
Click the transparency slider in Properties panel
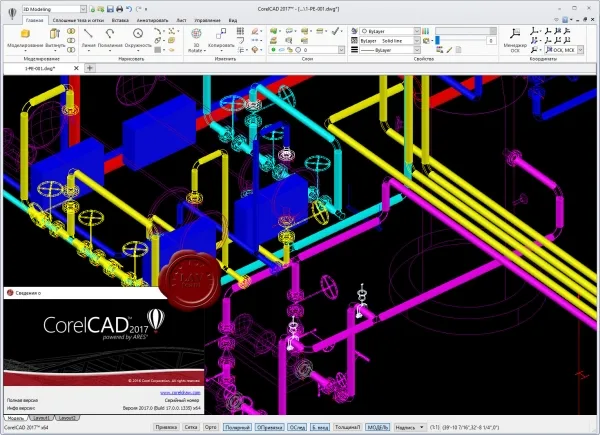coord(461,40)
